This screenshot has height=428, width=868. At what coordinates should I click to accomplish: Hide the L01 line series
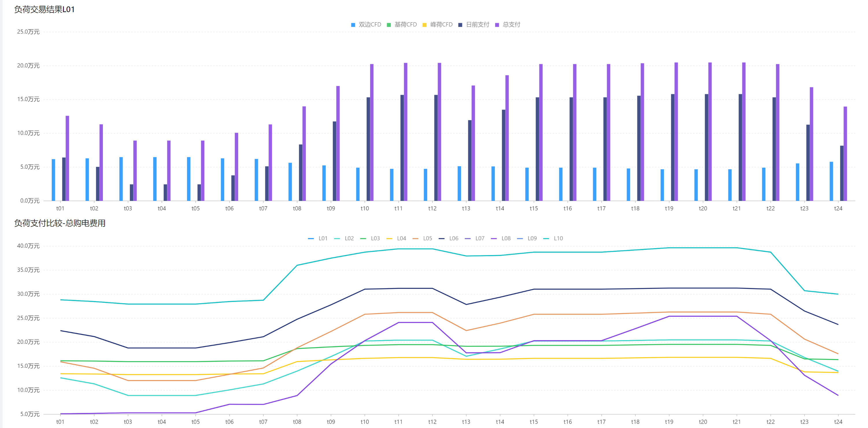317,238
